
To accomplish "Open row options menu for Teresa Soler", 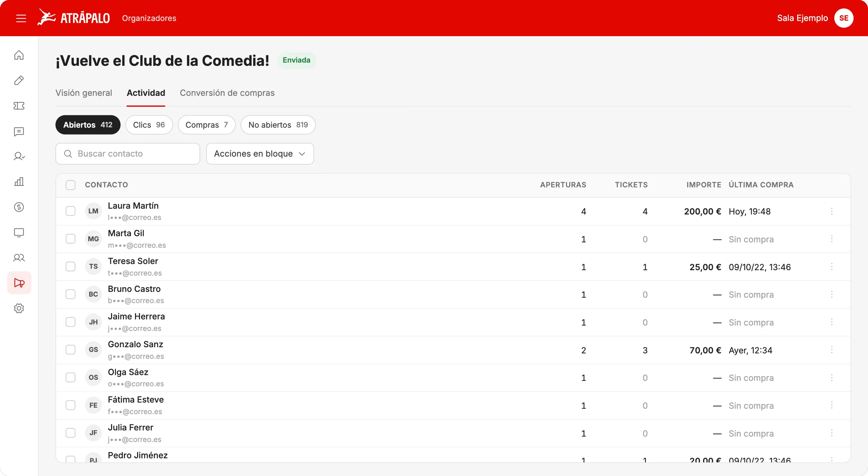I will 832,267.
